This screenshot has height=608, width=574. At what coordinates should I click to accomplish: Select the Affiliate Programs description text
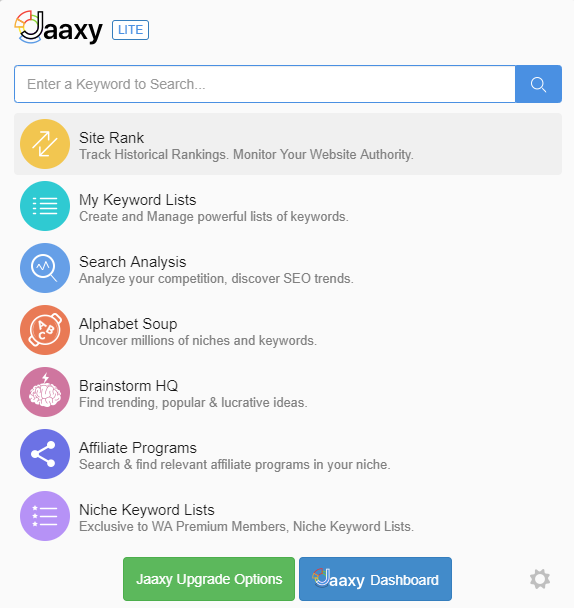click(x=235, y=465)
